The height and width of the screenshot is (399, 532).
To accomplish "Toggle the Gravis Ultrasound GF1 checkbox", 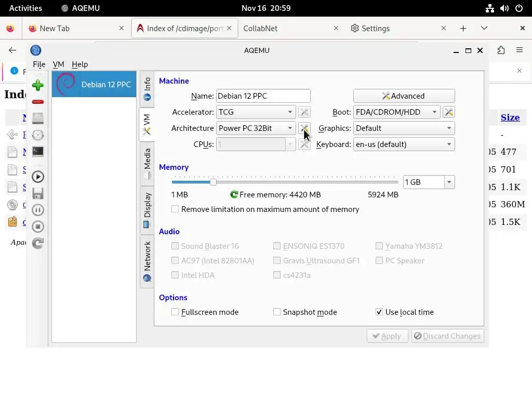I will tap(277, 261).
